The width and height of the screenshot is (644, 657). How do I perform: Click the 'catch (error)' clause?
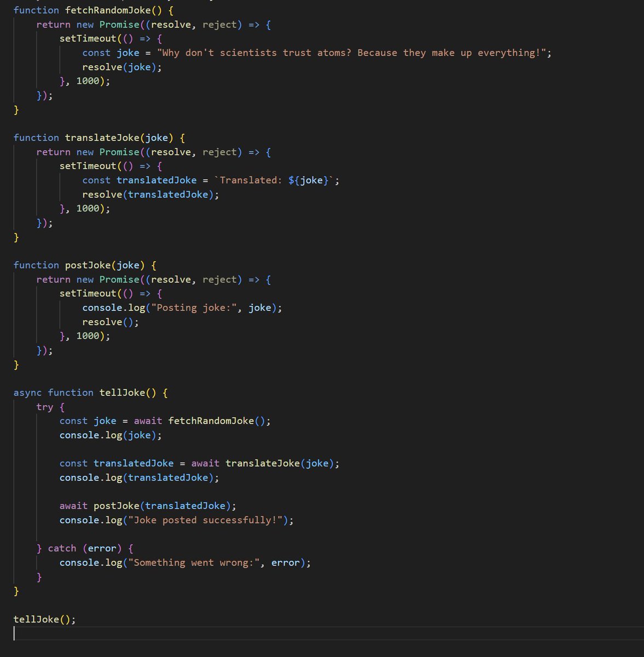[x=85, y=549]
